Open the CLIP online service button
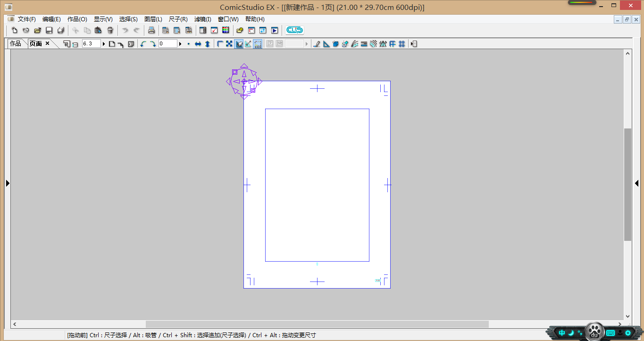This screenshot has height=341, width=644. click(x=294, y=30)
